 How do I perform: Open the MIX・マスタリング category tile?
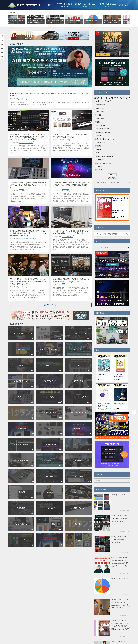[x=50, y=381]
